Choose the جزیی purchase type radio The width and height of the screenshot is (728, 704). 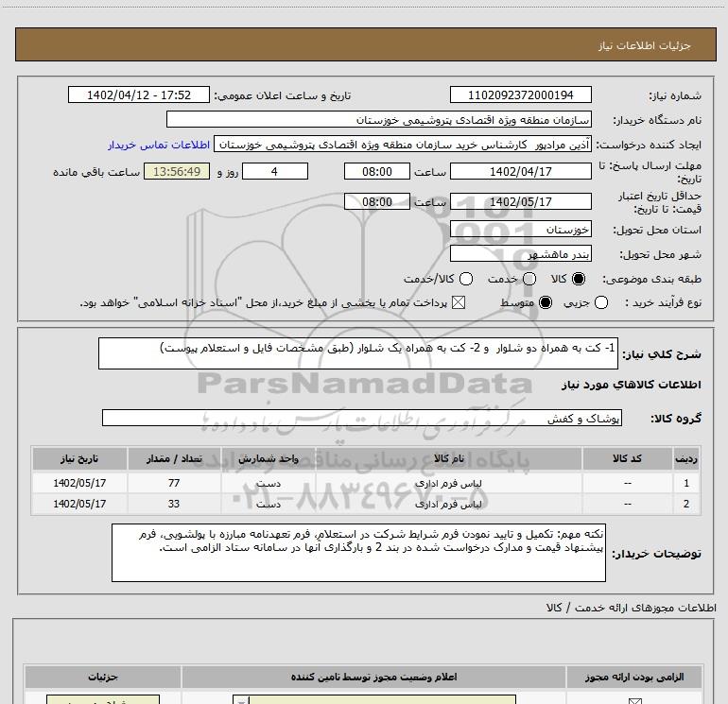601,303
